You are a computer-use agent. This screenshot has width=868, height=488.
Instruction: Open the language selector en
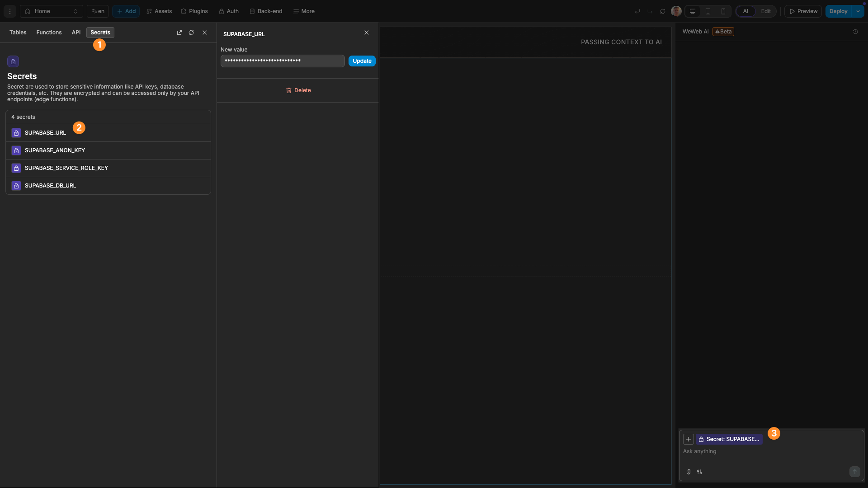click(98, 11)
